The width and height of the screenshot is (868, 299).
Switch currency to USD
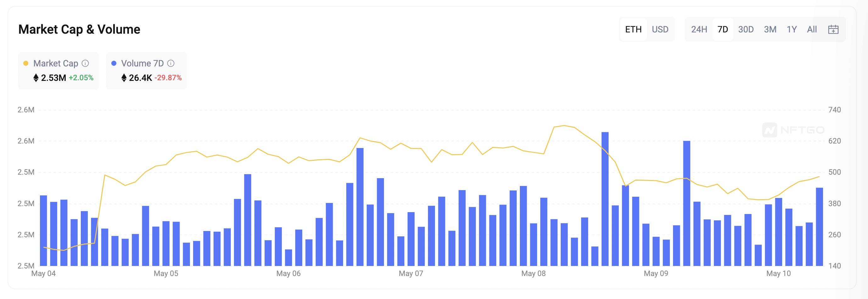coord(660,29)
